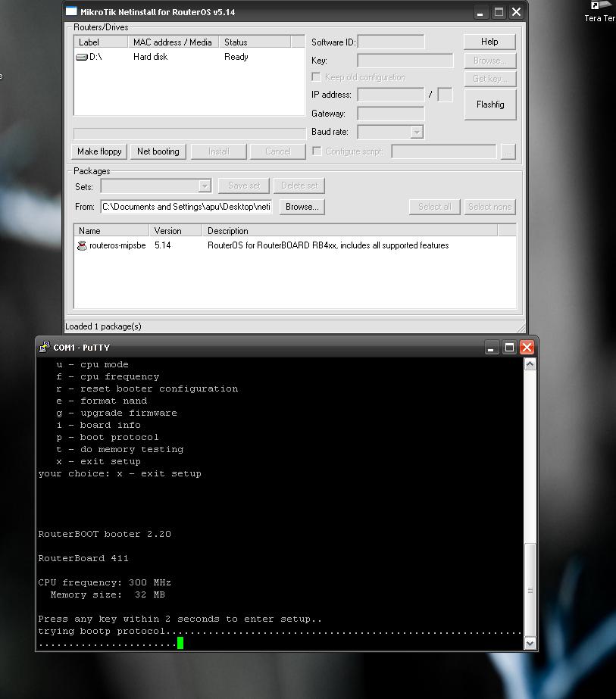The height and width of the screenshot is (699, 616).
Task: Check the Configure script checkbox
Action: click(x=315, y=150)
